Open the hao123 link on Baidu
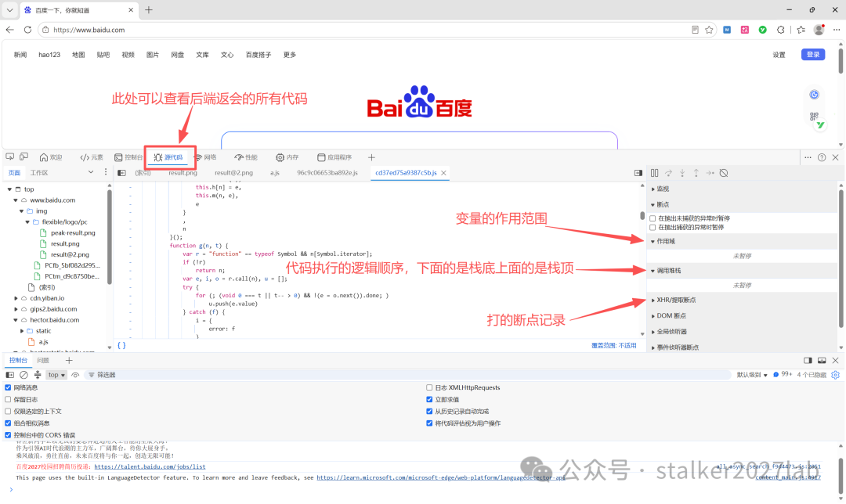Screen dimensions: 846x504 tap(49, 55)
